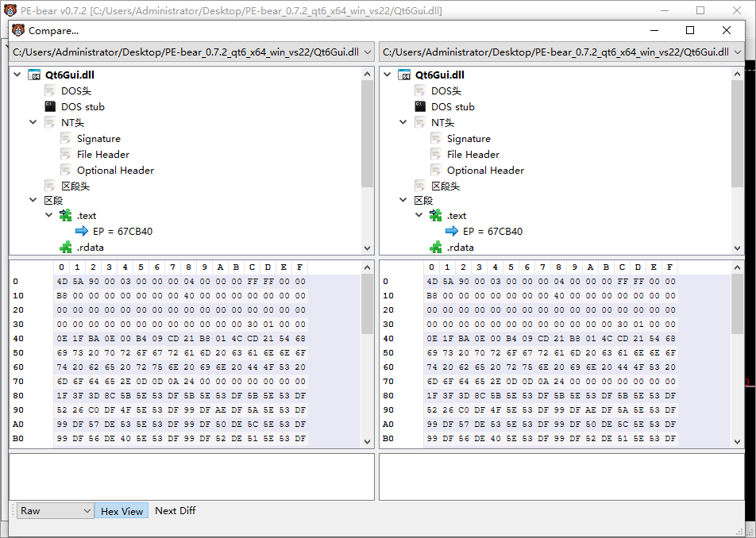
Task: Collapse 区段 node in right tree
Action: coord(403,200)
